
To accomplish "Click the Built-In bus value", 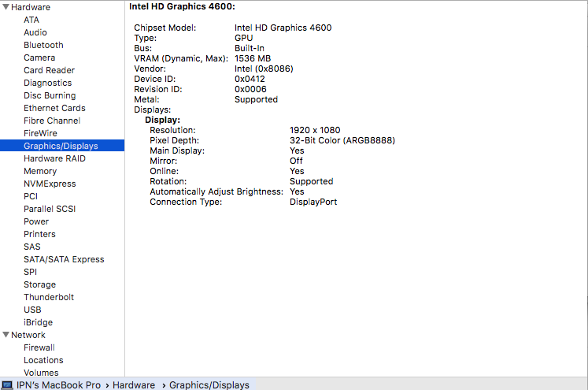I will click(x=249, y=48).
